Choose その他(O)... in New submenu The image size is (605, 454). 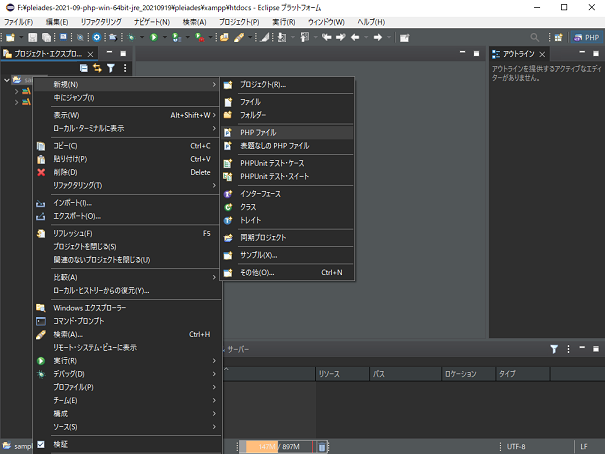(287, 272)
